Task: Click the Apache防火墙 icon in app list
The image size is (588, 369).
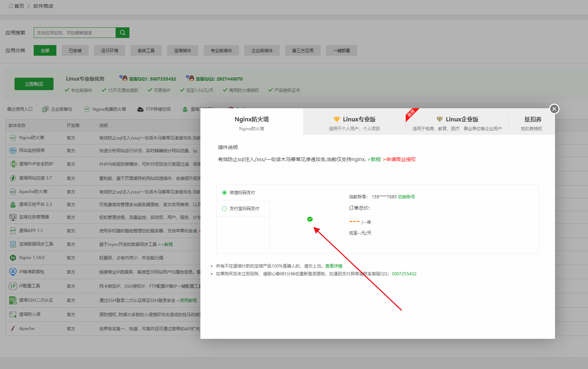Action: [x=13, y=191]
